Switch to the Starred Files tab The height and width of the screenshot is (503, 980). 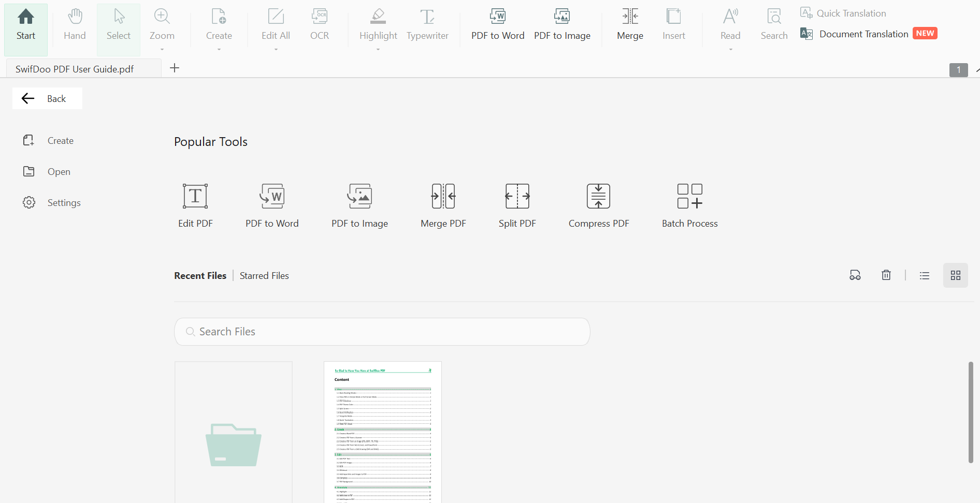[264, 275]
